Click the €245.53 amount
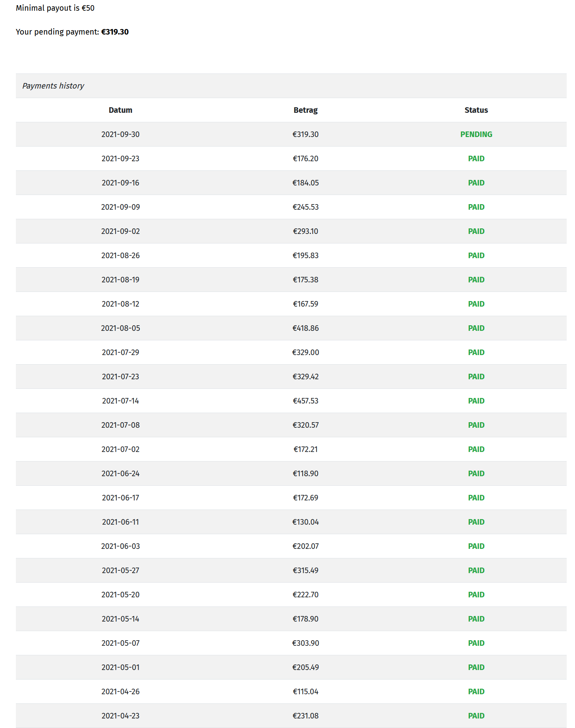The width and height of the screenshot is (575, 728). pos(305,207)
